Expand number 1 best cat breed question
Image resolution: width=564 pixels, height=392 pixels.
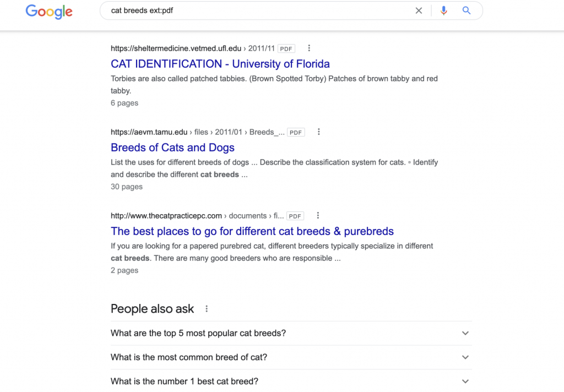click(291, 381)
